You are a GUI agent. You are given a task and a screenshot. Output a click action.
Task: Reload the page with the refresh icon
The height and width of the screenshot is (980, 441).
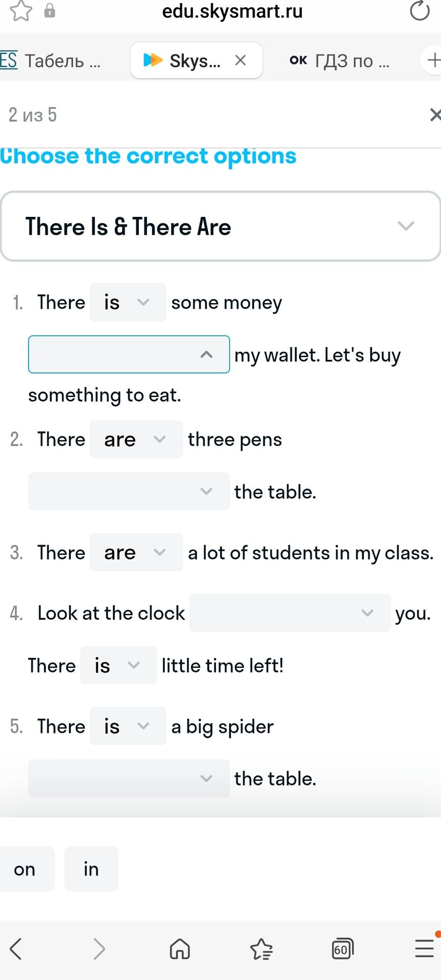coord(420,11)
